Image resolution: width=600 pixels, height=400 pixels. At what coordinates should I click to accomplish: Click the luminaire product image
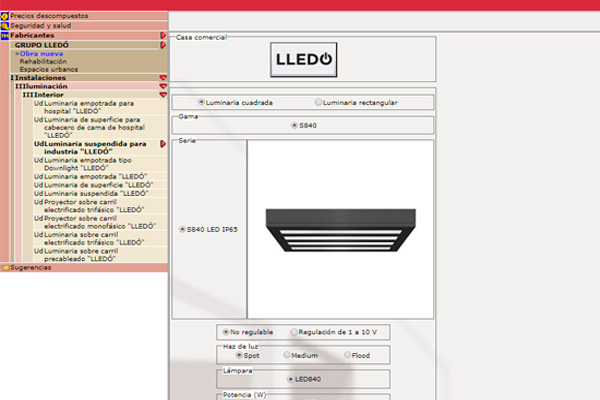341,230
